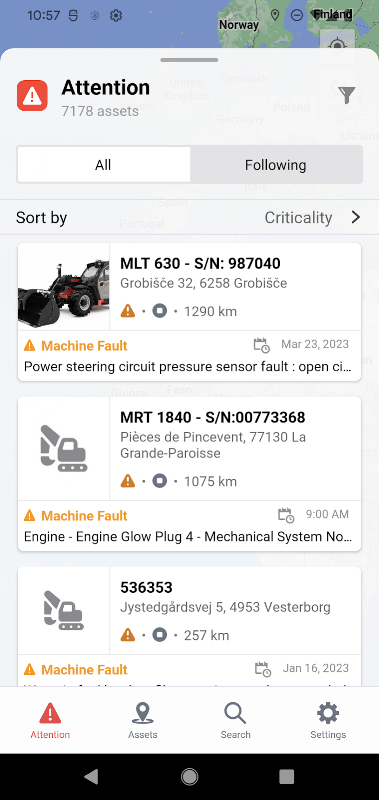Tap the Attention tab in bottom navigation
379x800 pixels.
tap(50, 720)
